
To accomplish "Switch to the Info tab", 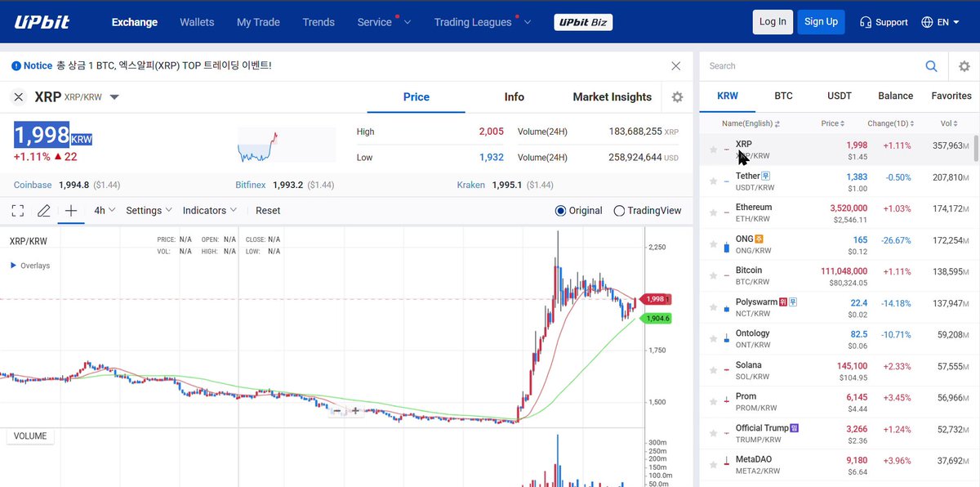I will click(x=514, y=97).
